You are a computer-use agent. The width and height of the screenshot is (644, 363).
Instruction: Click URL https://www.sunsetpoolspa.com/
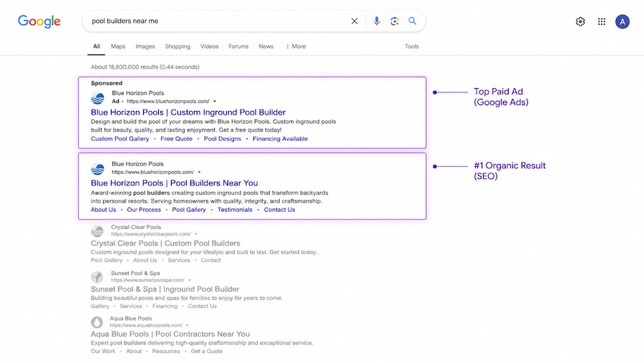(148, 281)
